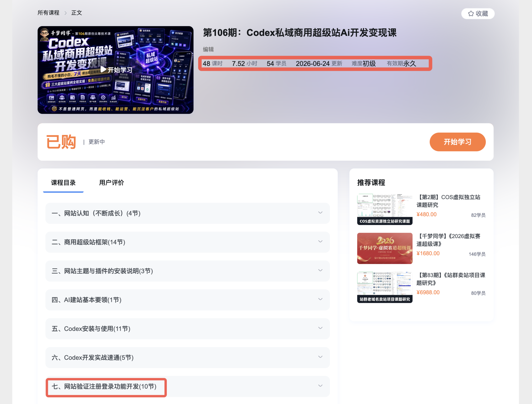532x404 pixels.
Task: Click the 2026-06-24 更新 date
Action: [319, 64]
